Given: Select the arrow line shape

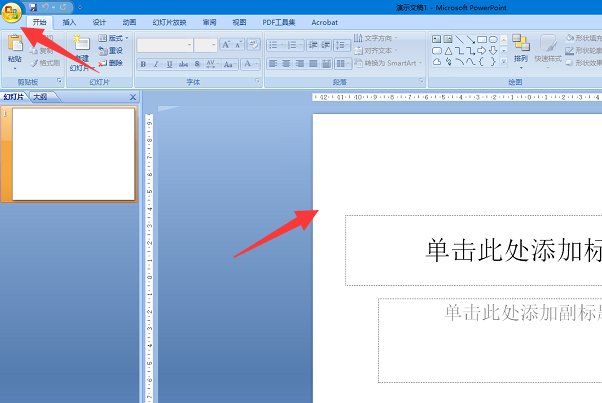Looking at the screenshot, I should click(470, 39).
